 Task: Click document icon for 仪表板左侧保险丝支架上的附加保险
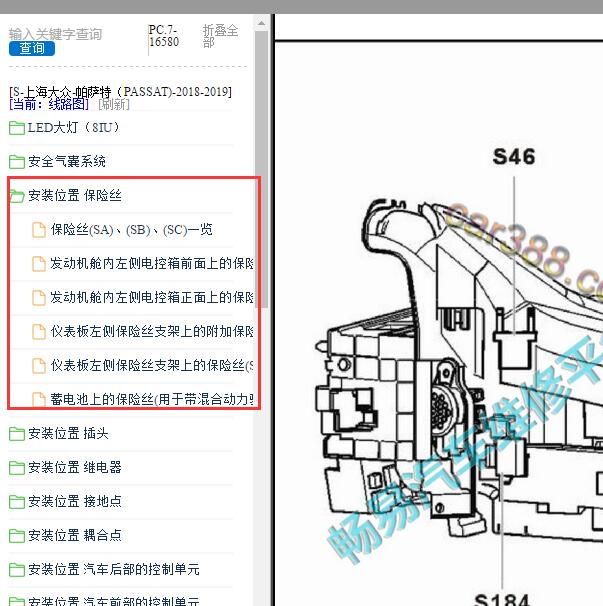pos(39,332)
